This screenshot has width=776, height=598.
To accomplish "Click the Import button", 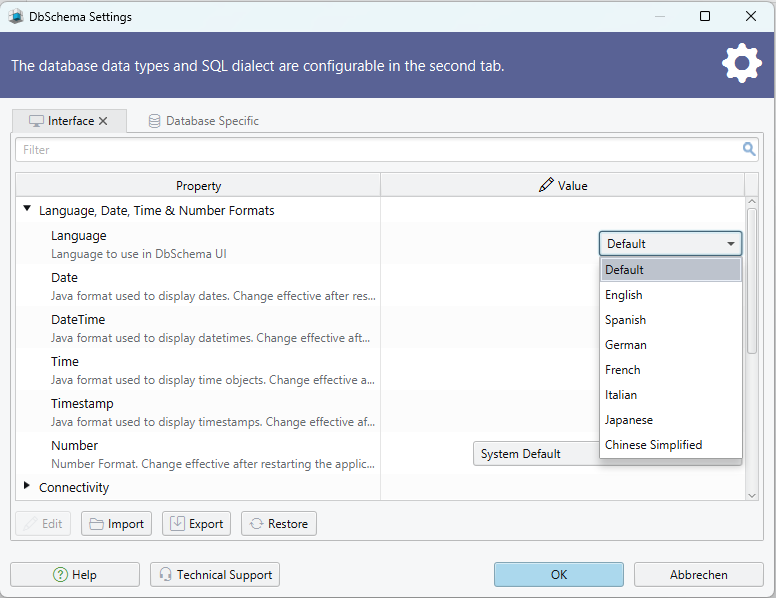I will click(116, 524).
